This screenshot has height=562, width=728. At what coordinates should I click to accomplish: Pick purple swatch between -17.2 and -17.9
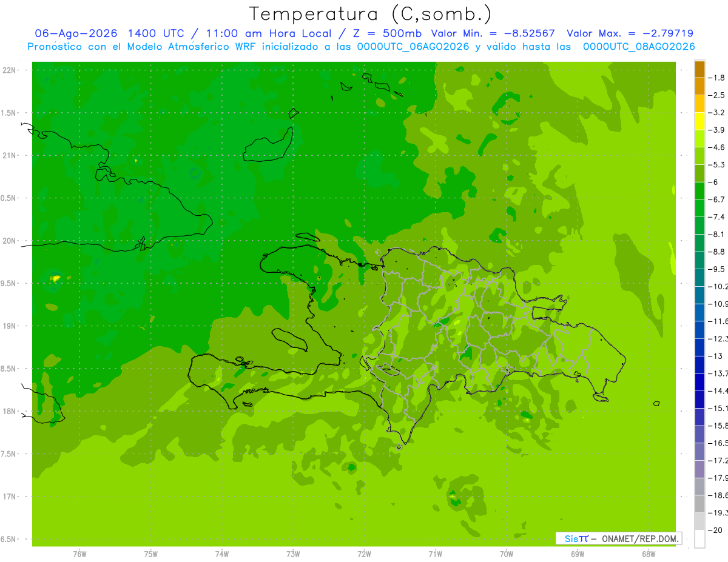pyautogui.click(x=699, y=469)
